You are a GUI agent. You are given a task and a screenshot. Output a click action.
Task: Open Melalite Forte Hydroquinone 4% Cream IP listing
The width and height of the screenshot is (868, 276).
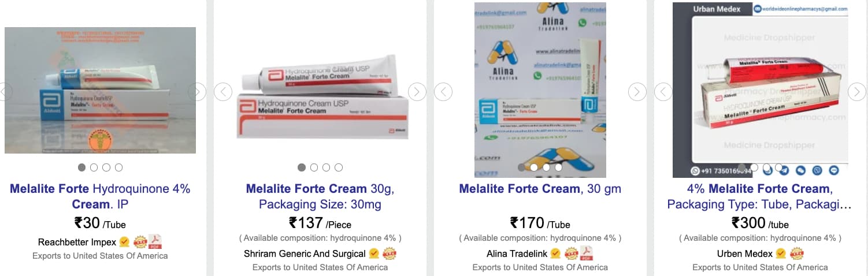coord(100,196)
